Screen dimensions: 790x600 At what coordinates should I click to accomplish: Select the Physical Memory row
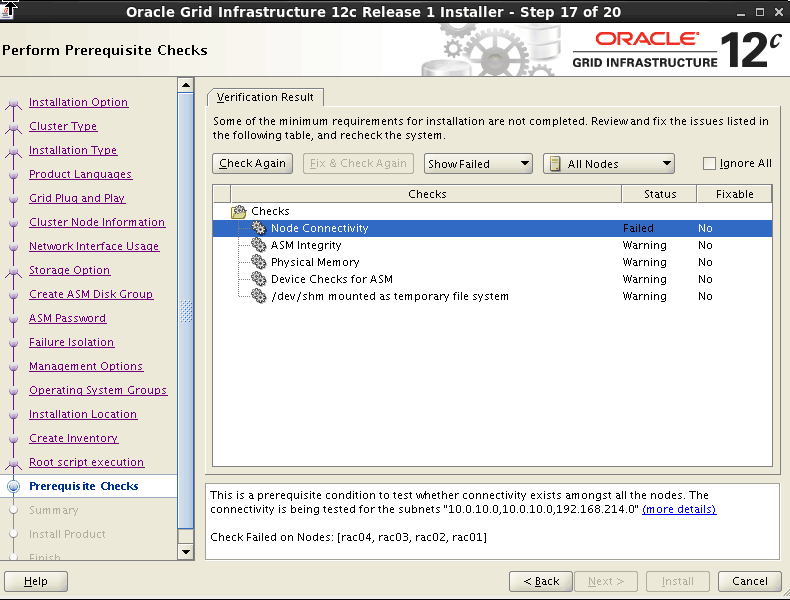click(x=492, y=262)
